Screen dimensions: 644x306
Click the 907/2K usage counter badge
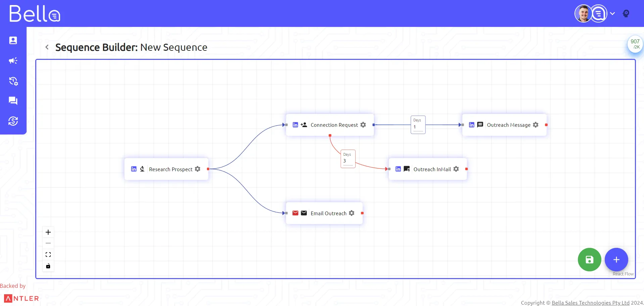click(x=635, y=44)
